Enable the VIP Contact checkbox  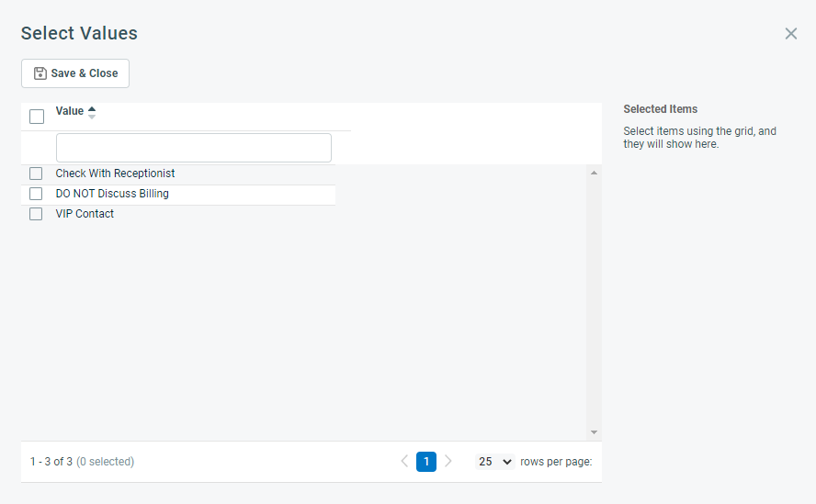point(36,214)
